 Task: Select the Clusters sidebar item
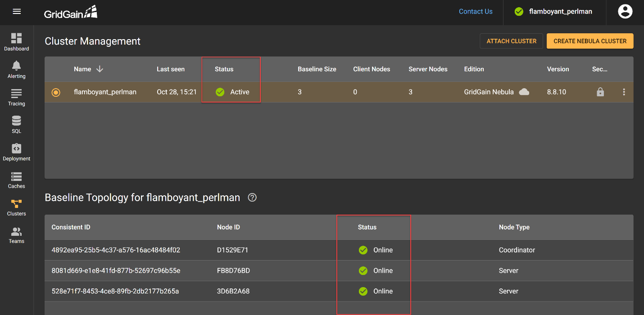17,207
